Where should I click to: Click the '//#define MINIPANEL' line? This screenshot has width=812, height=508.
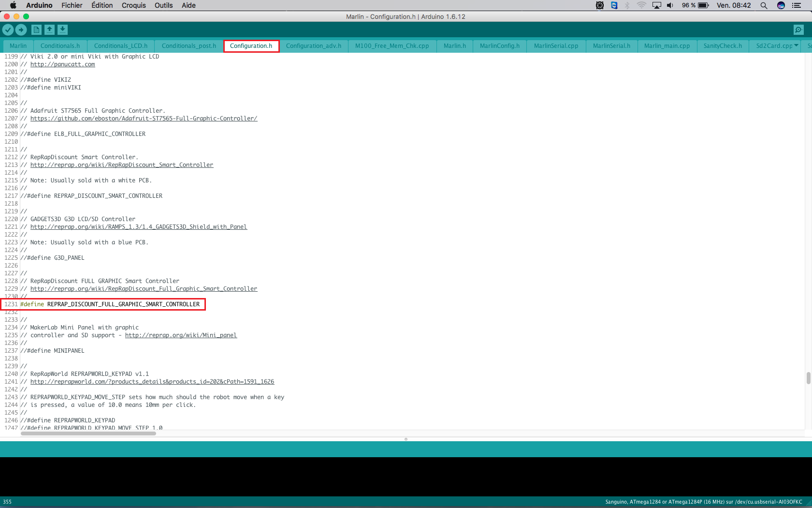point(52,351)
